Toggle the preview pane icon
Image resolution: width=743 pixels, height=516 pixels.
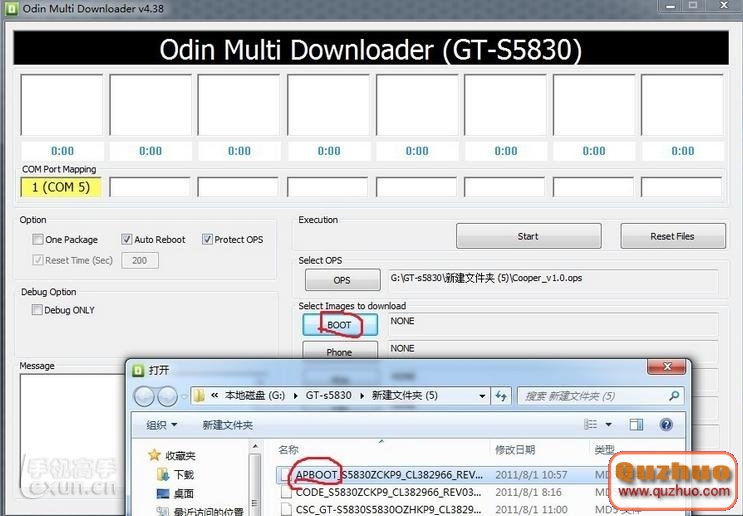[x=636, y=425]
